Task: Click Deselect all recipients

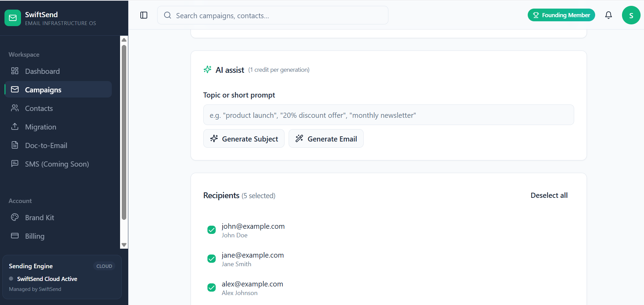Action: 549,195
